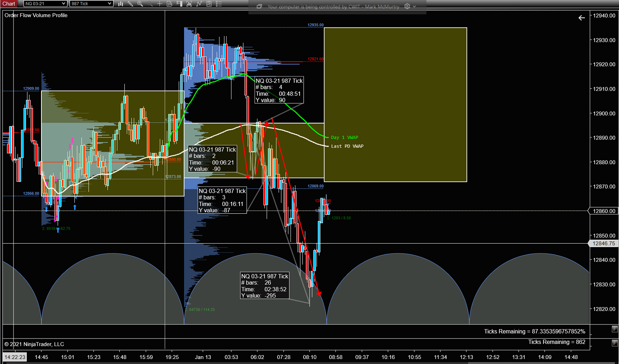619x364 pixels.
Task: Activate the zoom in magnifier
Action: [140, 4]
